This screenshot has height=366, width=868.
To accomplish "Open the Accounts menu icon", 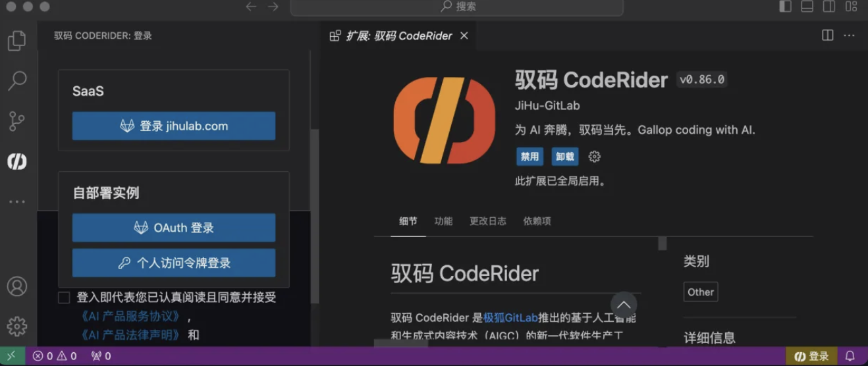I will [x=16, y=286].
